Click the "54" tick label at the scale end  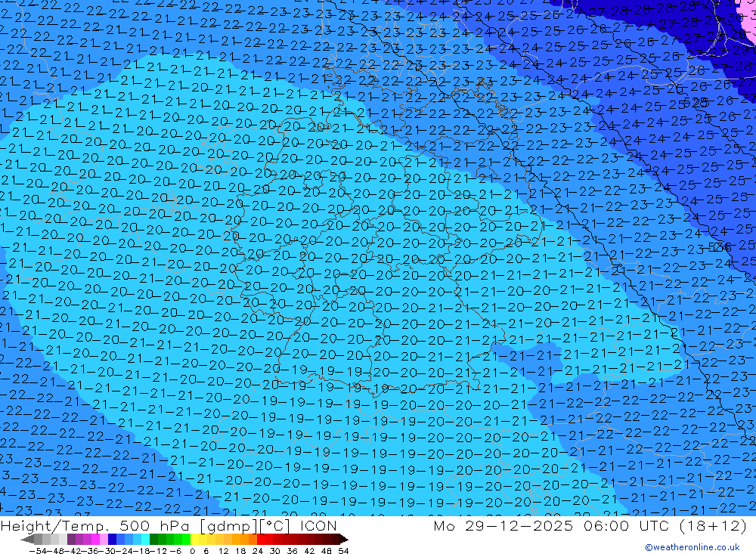coord(343,551)
